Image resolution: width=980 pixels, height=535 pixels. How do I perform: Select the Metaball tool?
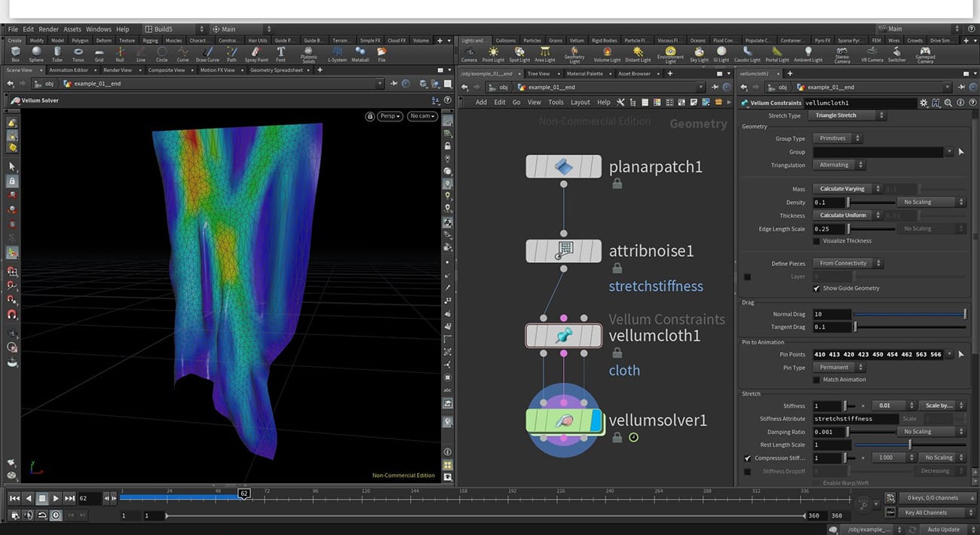coord(360,52)
